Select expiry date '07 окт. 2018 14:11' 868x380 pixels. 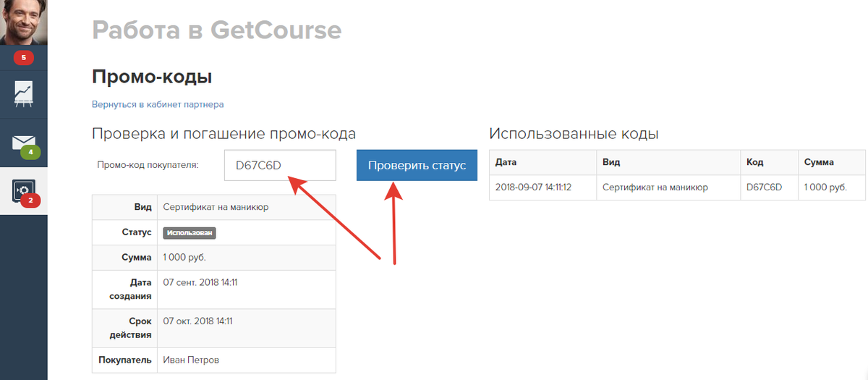197,321
